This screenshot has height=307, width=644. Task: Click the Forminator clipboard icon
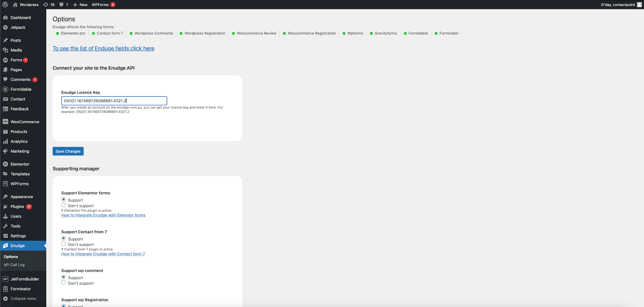tap(5, 289)
